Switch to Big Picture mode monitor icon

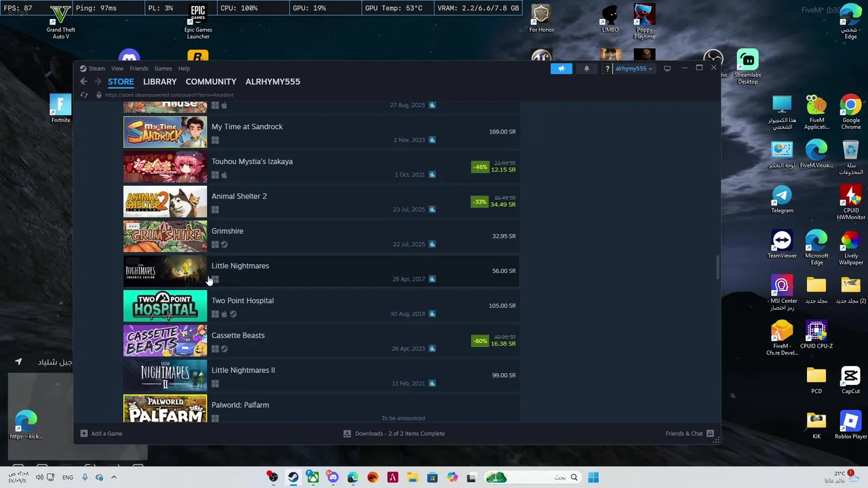667,68
